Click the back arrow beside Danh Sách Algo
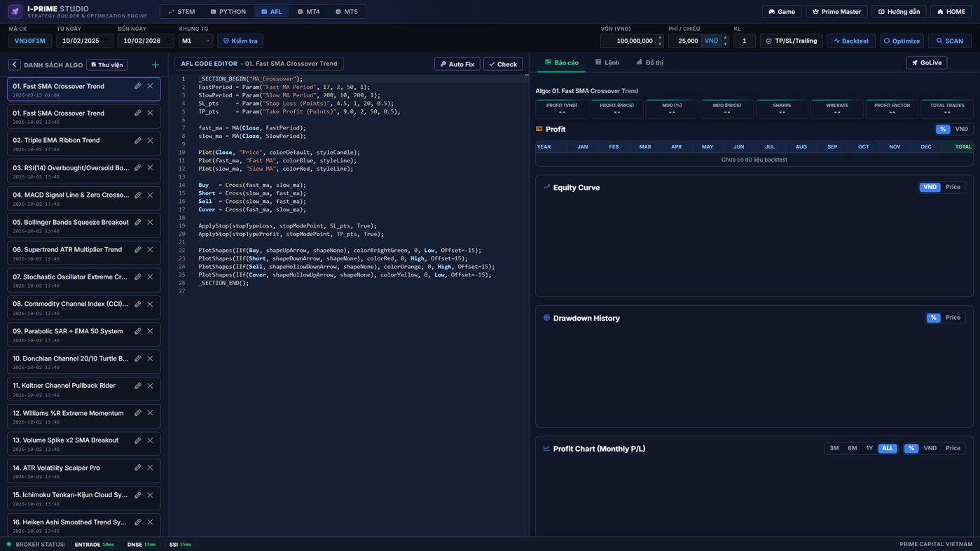 [x=15, y=64]
